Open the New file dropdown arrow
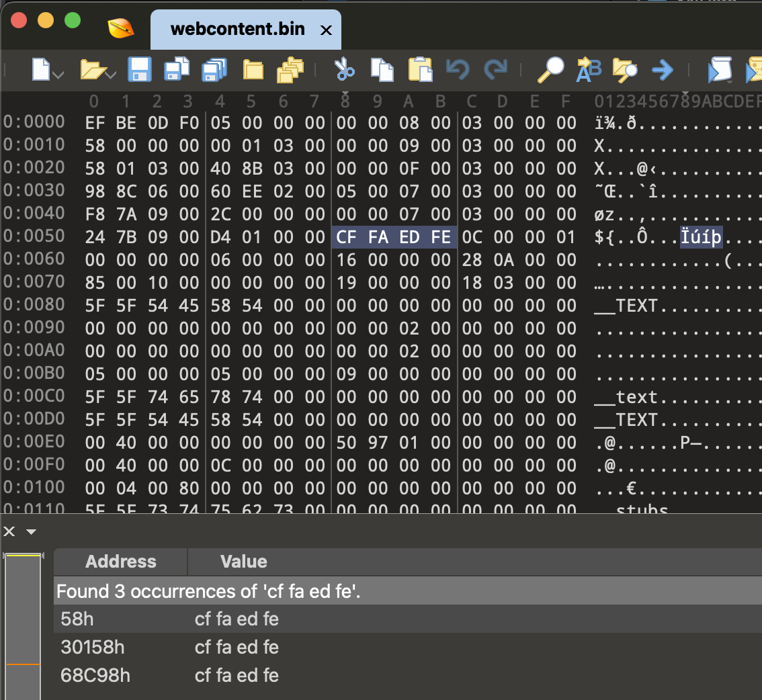This screenshot has height=700, width=762. click(58, 75)
